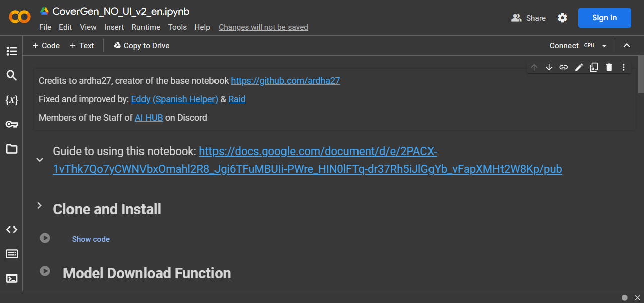Collapse the Guide section
The image size is (644, 303).
coord(39,160)
